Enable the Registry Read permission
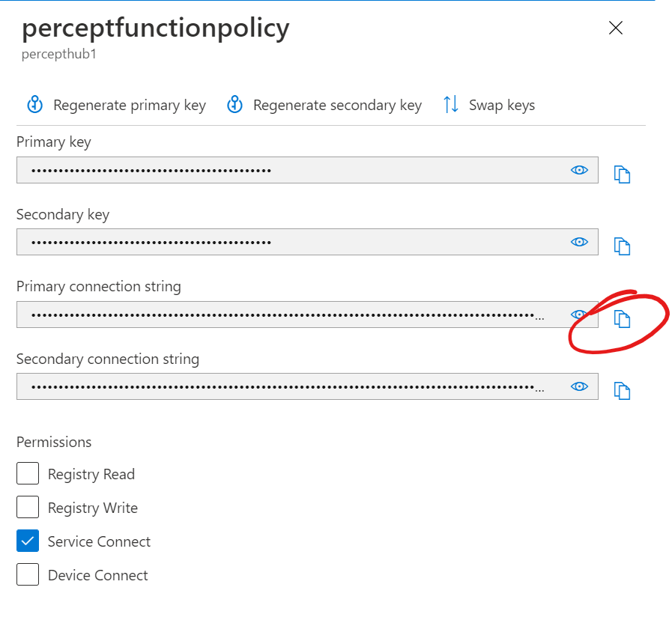 click(28, 474)
